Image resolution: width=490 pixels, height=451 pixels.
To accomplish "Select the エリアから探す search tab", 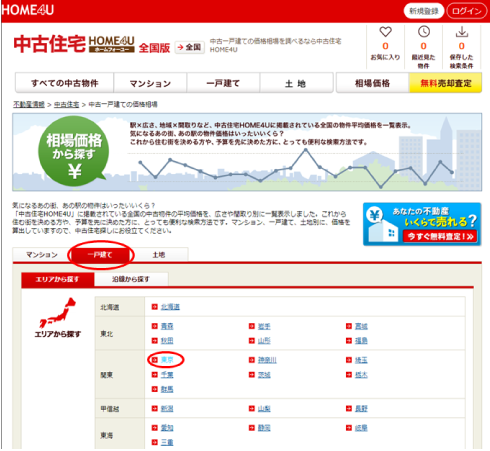I will (x=58, y=279).
